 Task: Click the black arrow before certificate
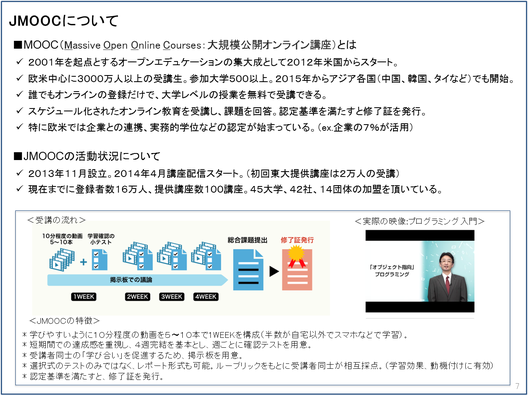point(274,271)
